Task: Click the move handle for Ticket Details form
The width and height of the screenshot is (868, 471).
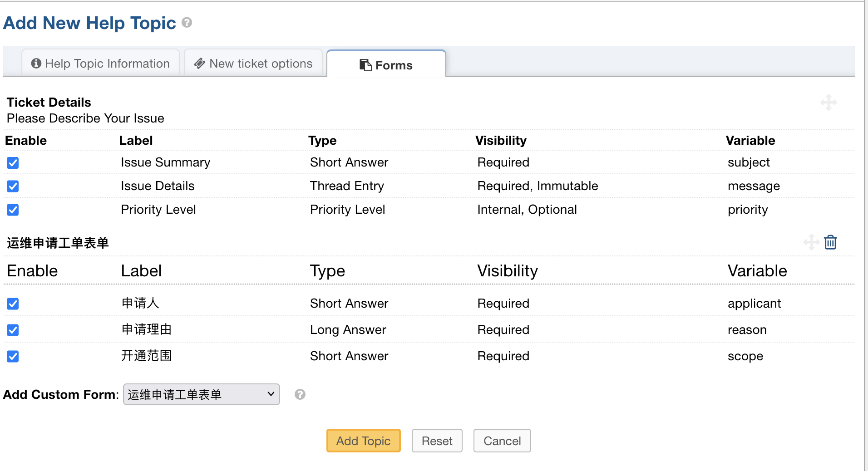Action: (x=829, y=103)
